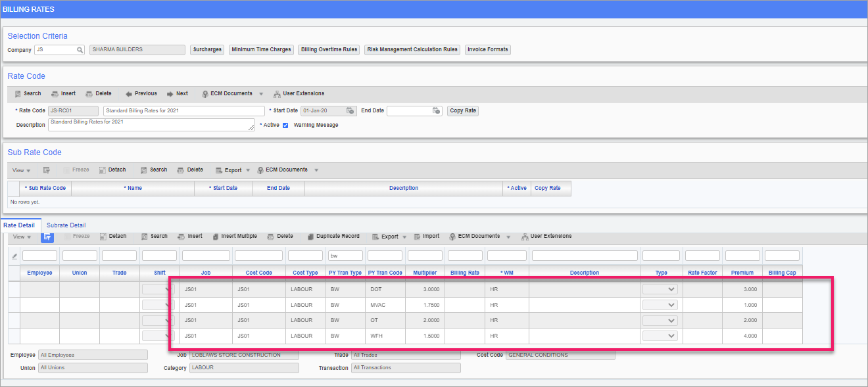Screen dimensions: 868x387
Task: Click Detach in Rate Detail toolbar
Action: [112, 236]
